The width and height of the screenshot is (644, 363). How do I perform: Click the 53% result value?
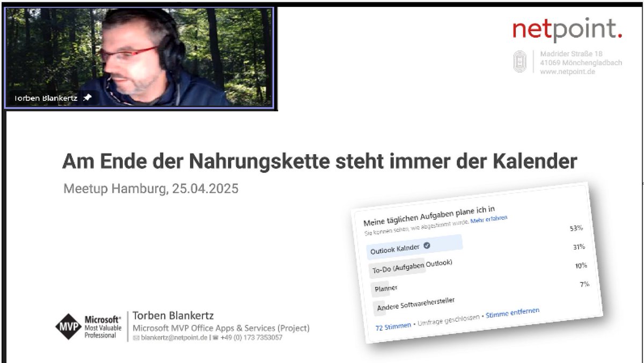pos(576,228)
